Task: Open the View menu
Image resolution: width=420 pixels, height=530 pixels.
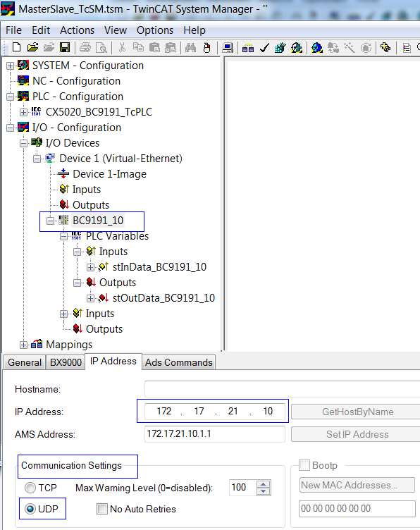Action: (x=116, y=30)
